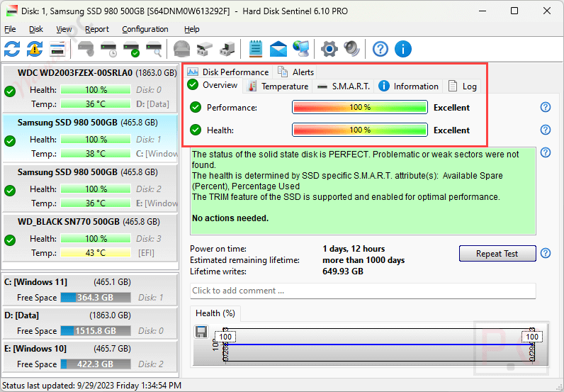Viewport: 564px width, 392px height.
Task: Click the 'No actions needed.' text
Action: coord(230,218)
